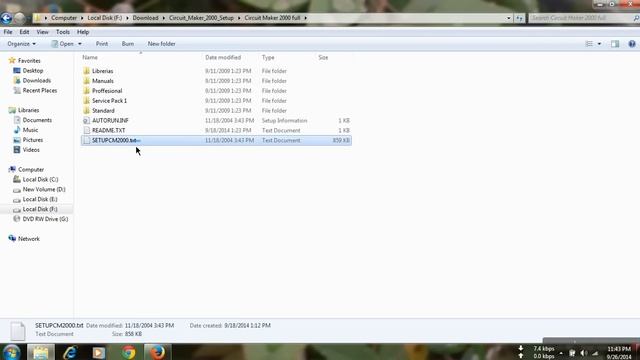Viewport: 640px width, 360px height.
Task: Open the Windows Start menu
Action: click(x=12, y=352)
